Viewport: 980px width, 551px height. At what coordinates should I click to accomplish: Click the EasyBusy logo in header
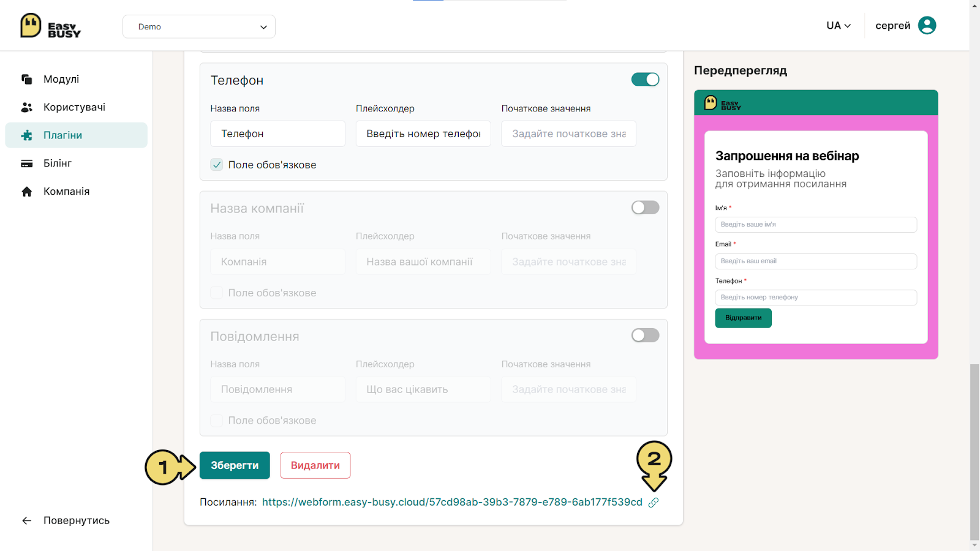click(50, 26)
